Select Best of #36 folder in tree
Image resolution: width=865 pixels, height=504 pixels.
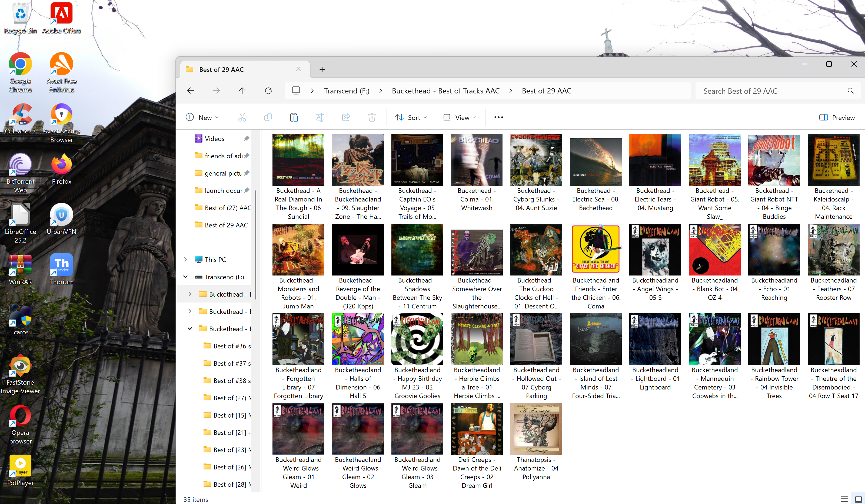pos(227,346)
